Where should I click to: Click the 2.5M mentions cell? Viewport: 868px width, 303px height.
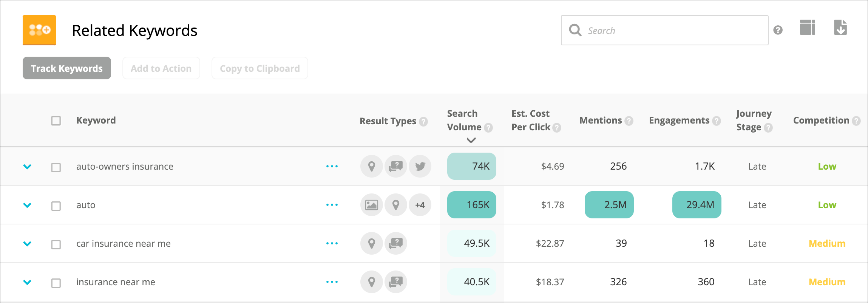point(609,205)
